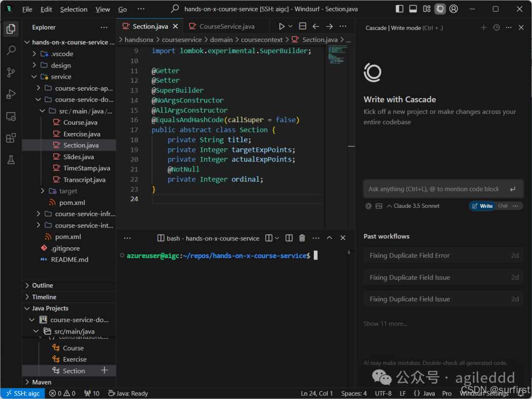Open the View menu

coord(102,9)
